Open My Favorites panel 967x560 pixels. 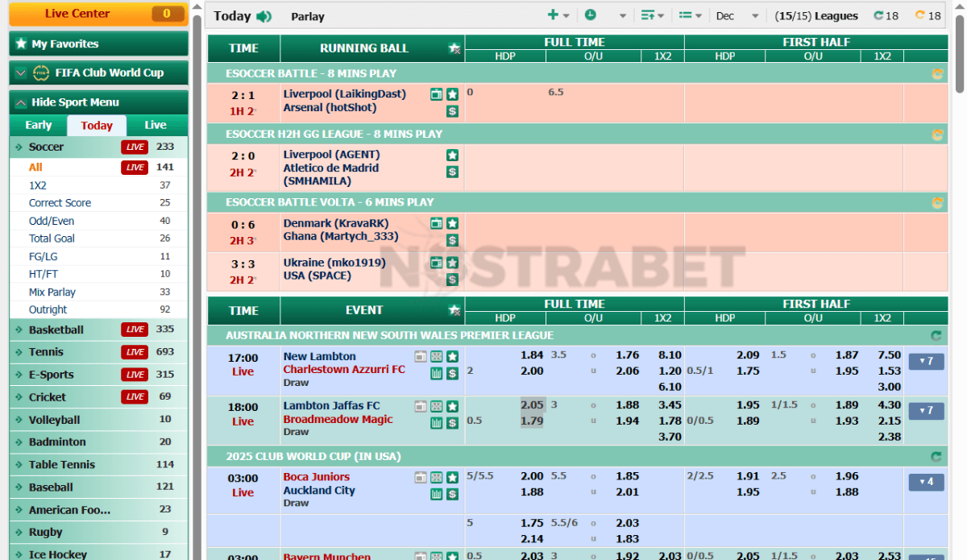[x=98, y=44]
